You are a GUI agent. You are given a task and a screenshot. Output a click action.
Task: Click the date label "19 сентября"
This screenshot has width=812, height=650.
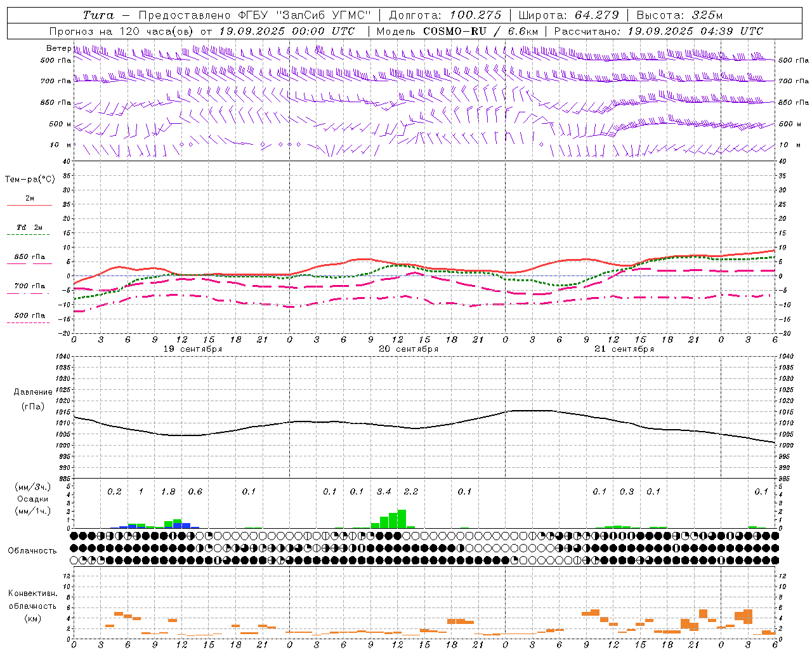(193, 349)
